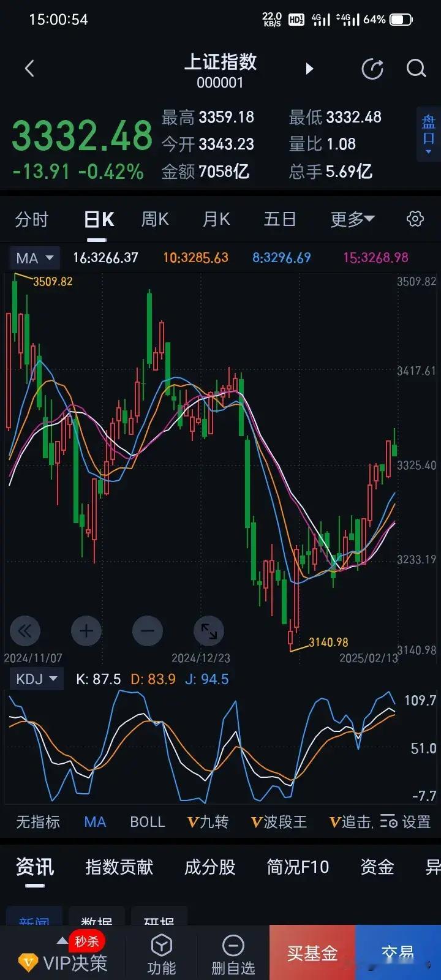Viewport: 441px width, 980px height.
Task: Select the 日K tab
Action: click(99, 219)
